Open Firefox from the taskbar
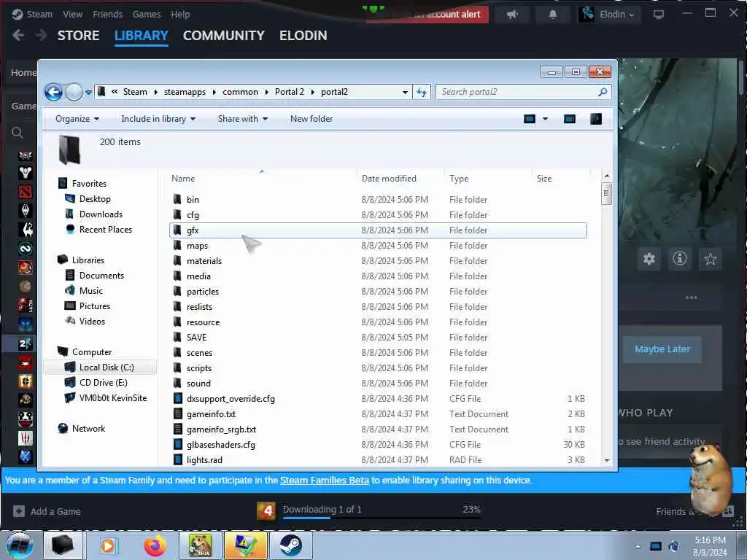This screenshot has height=560, width=747. click(x=155, y=545)
